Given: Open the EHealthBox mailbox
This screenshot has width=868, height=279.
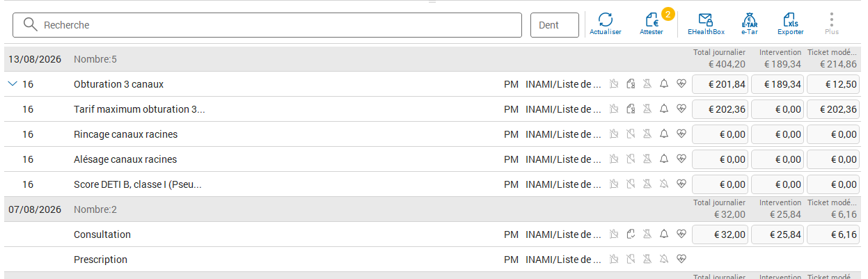Looking at the screenshot, I should [x=706, y=24].
